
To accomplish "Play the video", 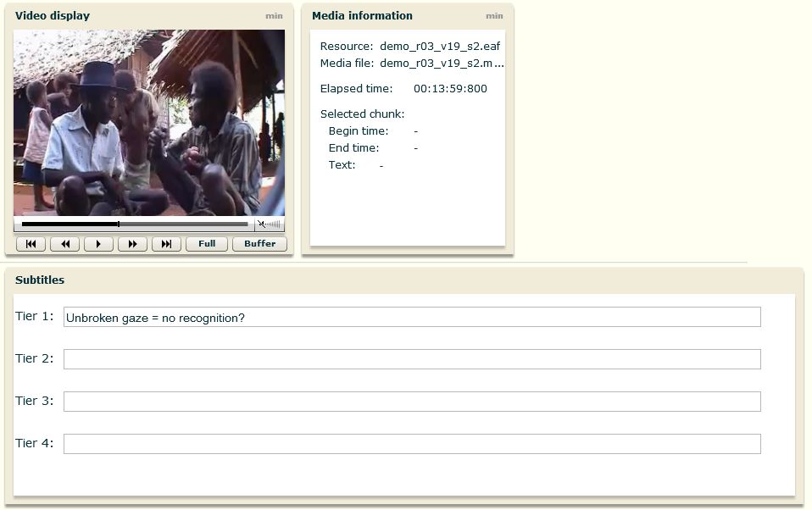I will (x=98, y=244).
